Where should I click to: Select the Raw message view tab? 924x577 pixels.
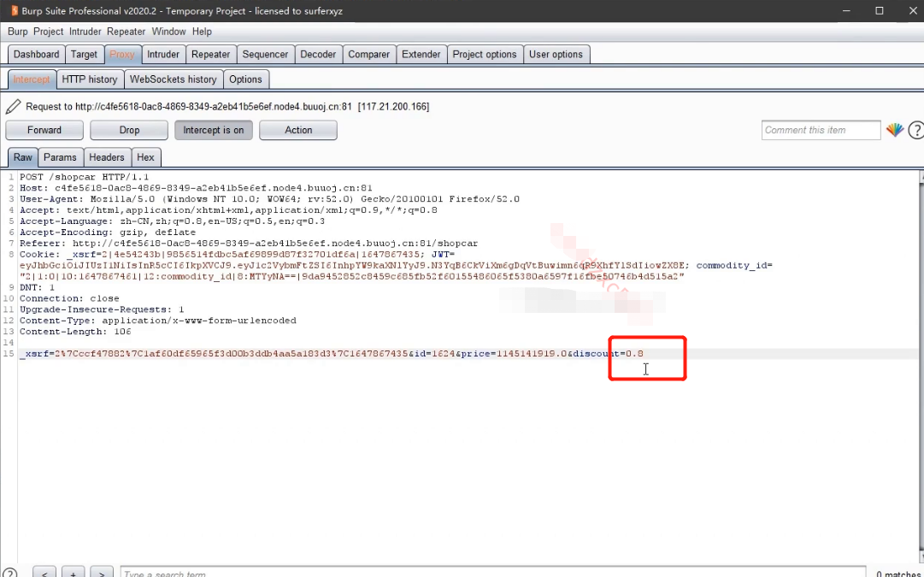(23, 157)
